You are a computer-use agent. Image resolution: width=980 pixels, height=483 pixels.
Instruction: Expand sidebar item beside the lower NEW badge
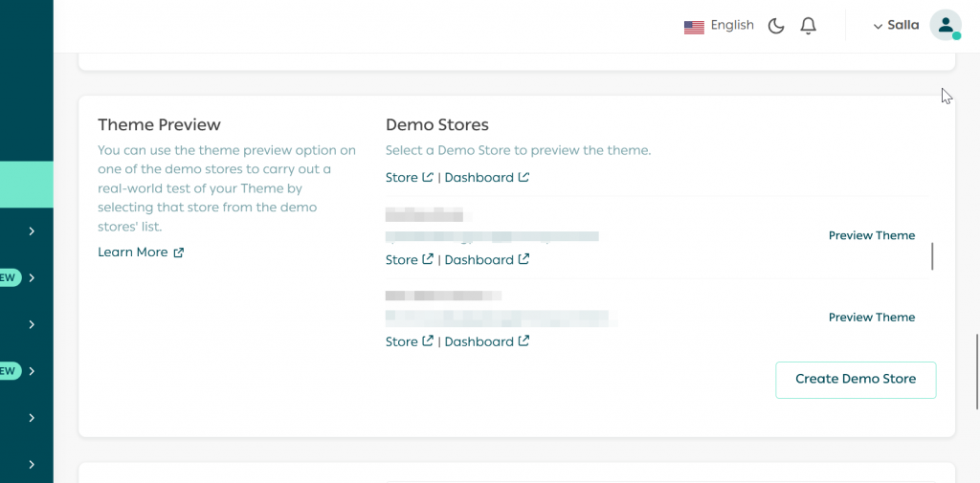32,371
